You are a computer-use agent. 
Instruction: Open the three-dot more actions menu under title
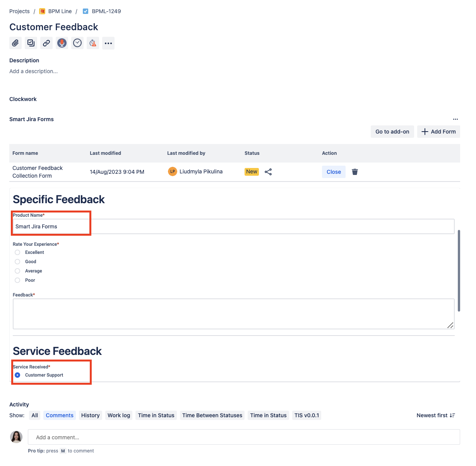click(x=108, y=43)
